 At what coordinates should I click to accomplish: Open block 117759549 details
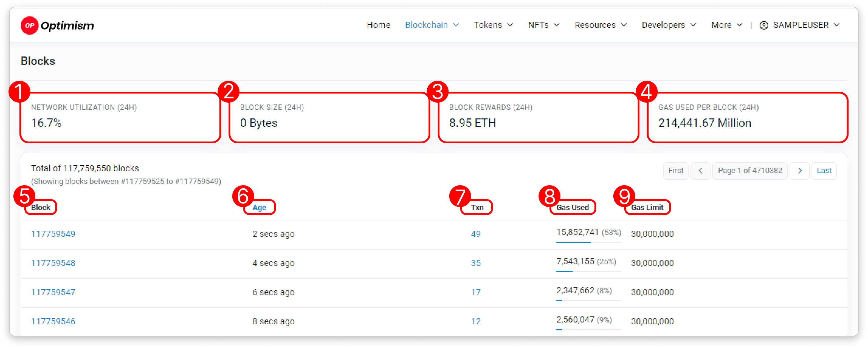tap(53, 234)
